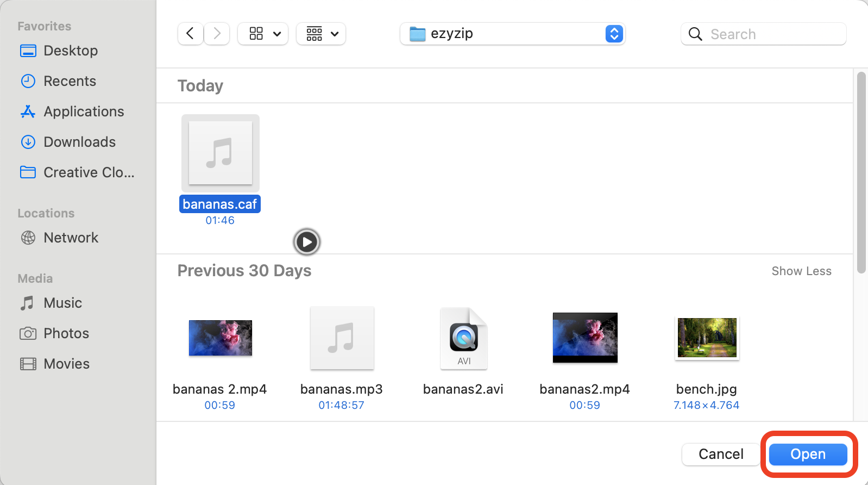868x485 pixels.
Task: Click the Downloads arrow icon
Action: click(28, 142)
